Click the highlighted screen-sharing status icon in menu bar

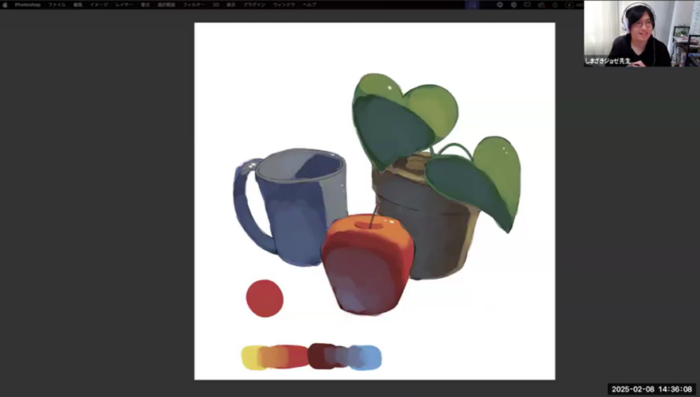[x=472, y=5]
